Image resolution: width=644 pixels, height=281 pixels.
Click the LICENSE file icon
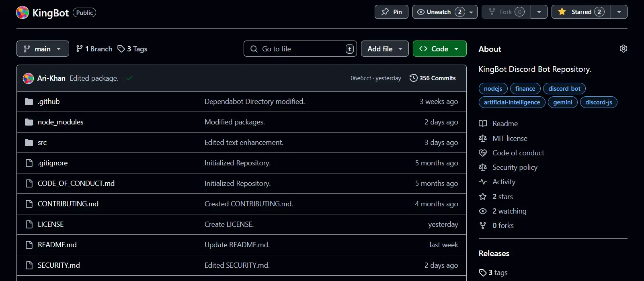click(x=29, y=224)
